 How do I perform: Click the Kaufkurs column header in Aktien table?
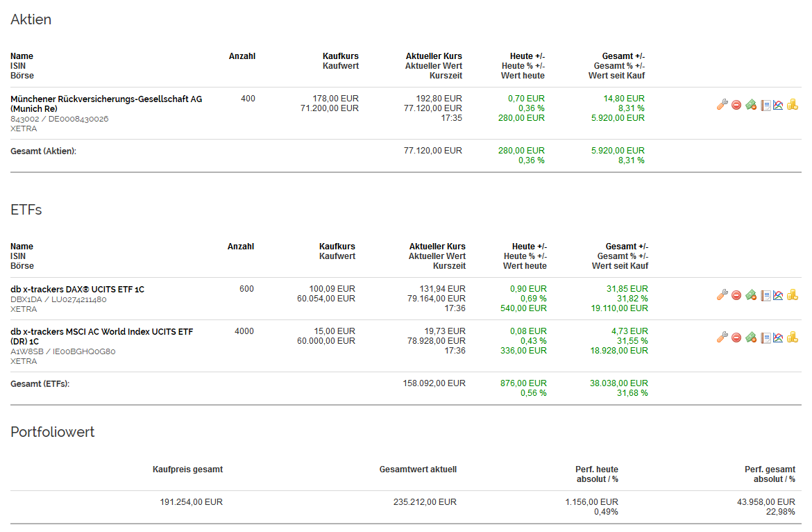point(340,56)
